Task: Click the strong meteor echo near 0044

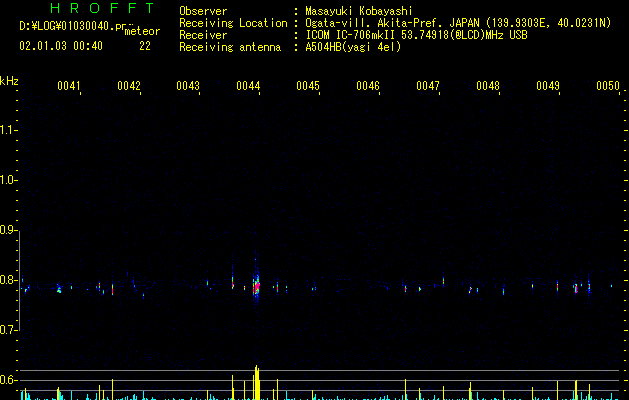Action: pyautogui.click(x=256, y=286)
